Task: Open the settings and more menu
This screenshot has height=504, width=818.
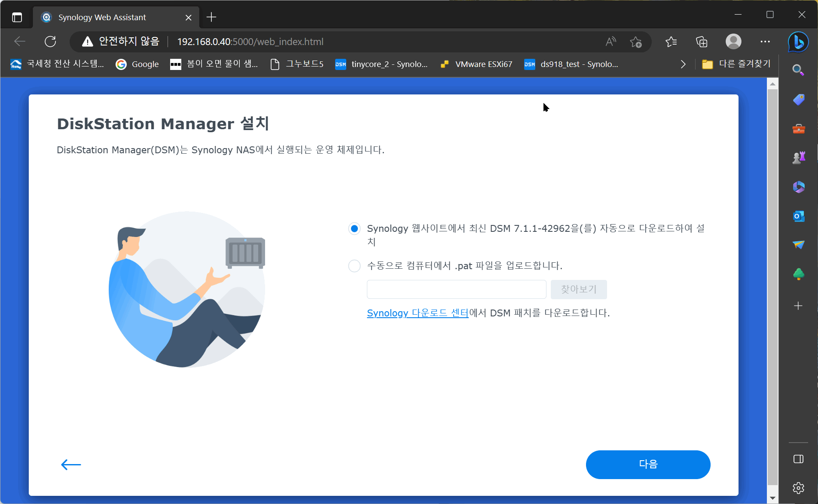Action: point(765,42)
